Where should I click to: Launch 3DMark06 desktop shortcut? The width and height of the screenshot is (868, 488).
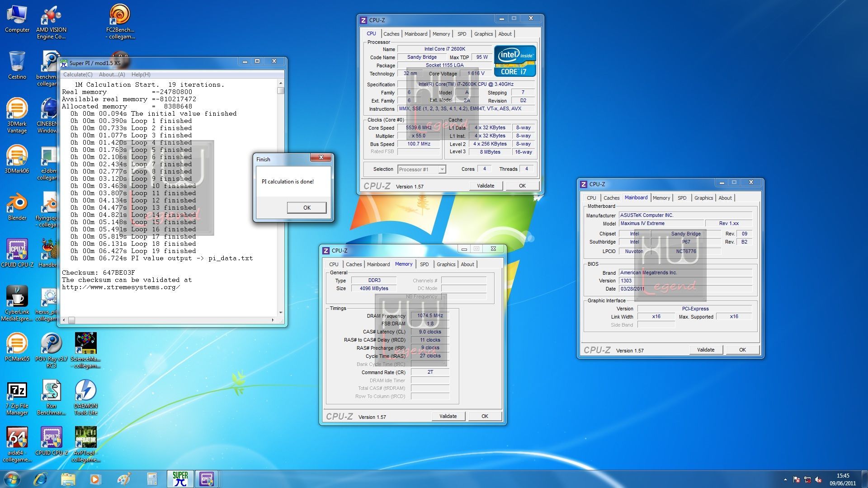(x=17, y=159)
